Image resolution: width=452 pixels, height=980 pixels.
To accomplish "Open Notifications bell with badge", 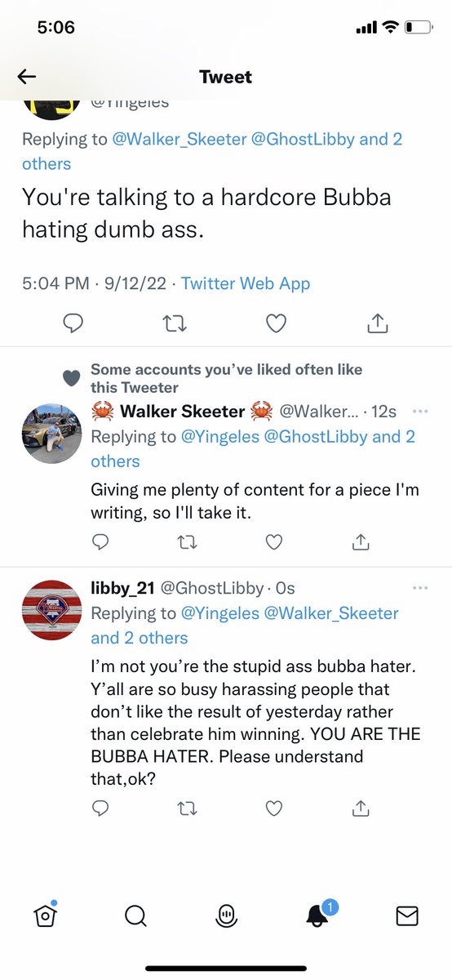I will 318,915.
